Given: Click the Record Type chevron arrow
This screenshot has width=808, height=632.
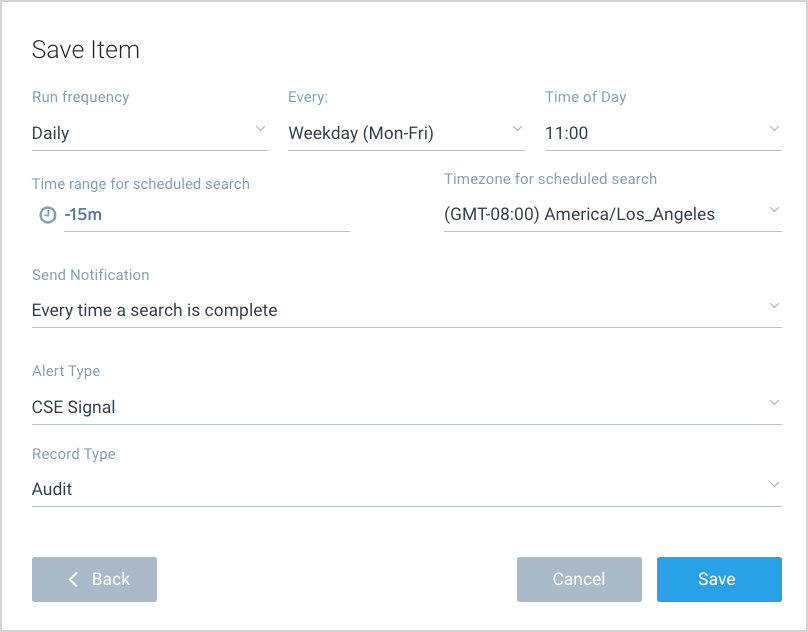Looking at the screenshot, I should [774, 485].
